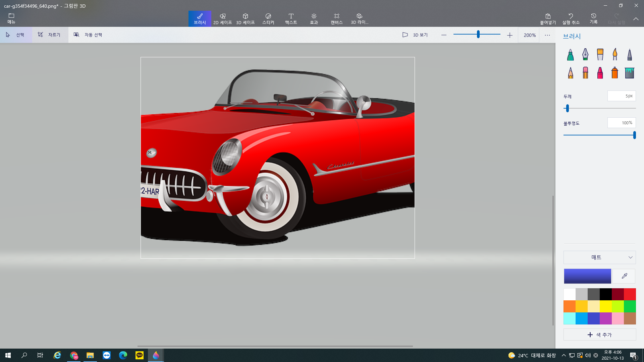
Task: Click 실행 취소 undo button
Action: click(x=571, y=19)
